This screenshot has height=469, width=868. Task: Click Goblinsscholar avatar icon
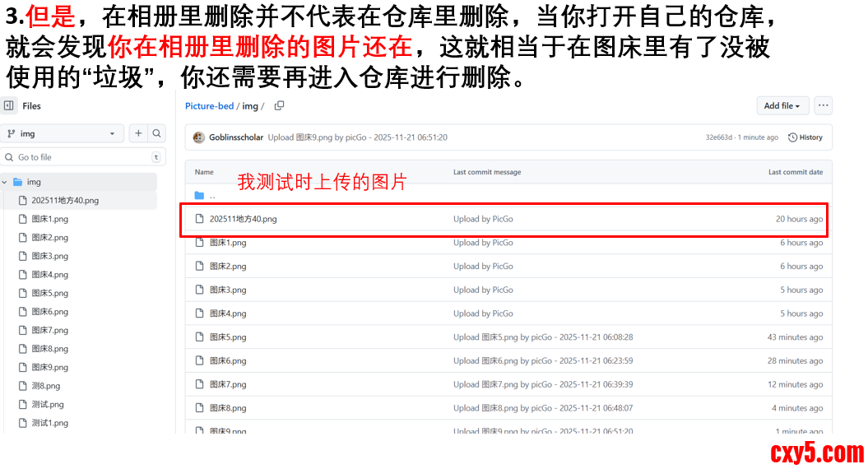click(199, 137)
